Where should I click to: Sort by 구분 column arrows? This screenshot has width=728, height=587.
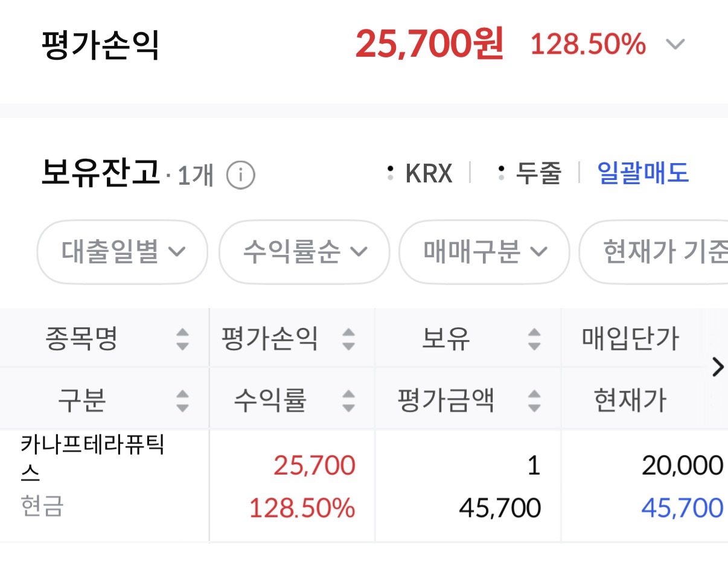point(182,400)
